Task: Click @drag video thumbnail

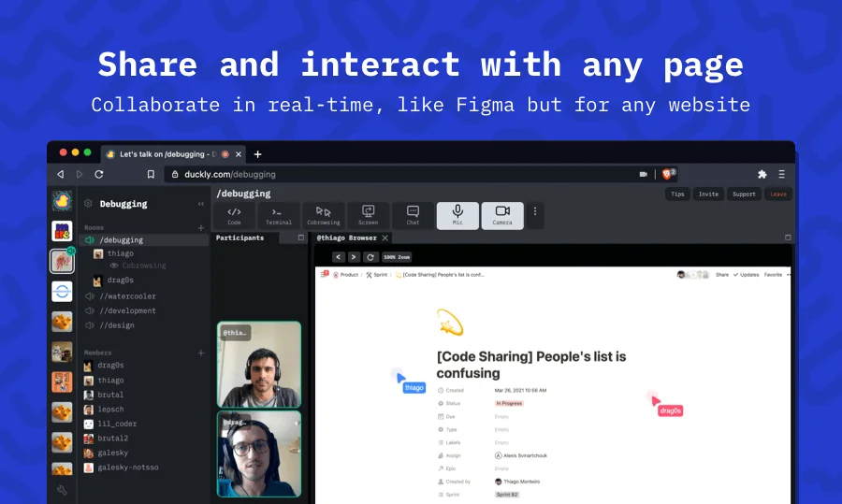Action: pos(259,454)
